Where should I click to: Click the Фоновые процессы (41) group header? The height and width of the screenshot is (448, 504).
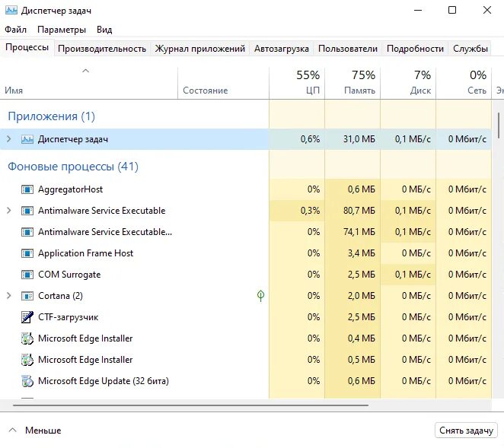coord(73,167)
